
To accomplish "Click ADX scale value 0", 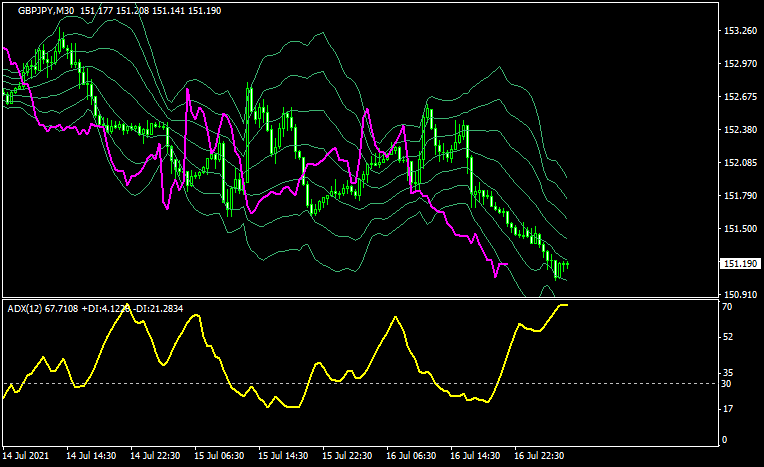I will coord(725,440).
